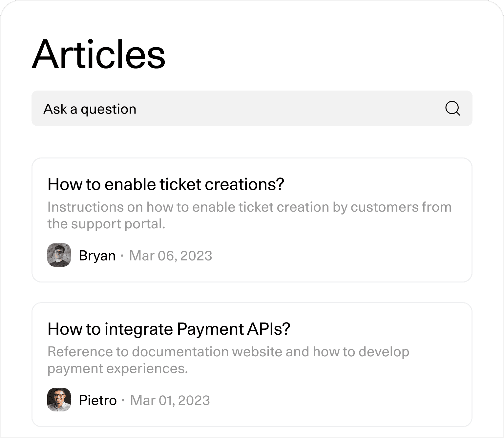The image size is (504, 438).
Task: Click the Ask a question placeholder text
Action: pos(90,109)
